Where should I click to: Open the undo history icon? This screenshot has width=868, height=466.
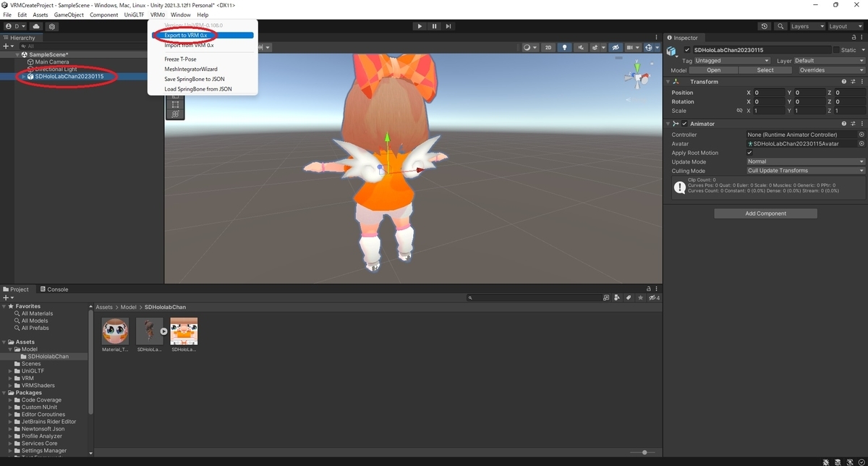pyautogui.click(x=765, y=26)
